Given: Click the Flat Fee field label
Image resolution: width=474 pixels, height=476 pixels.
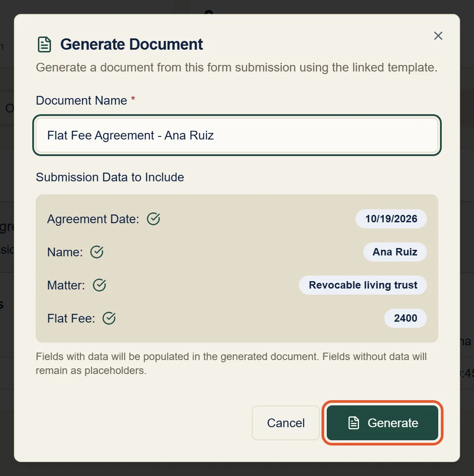Looking at the screenshot, I should coord(71,318).
